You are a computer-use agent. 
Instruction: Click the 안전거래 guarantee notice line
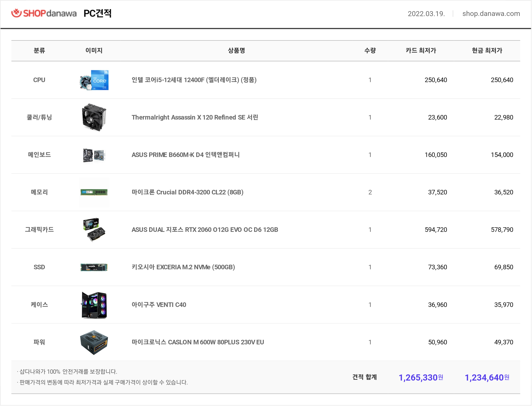point(67,372)
